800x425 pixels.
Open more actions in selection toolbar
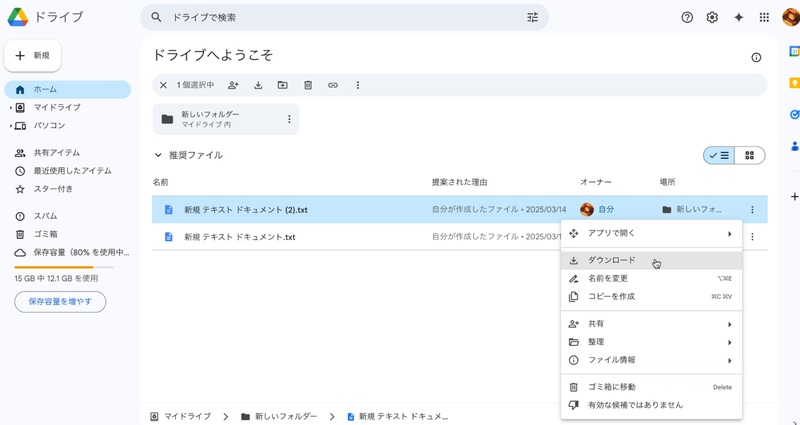[x=358, y=85]
